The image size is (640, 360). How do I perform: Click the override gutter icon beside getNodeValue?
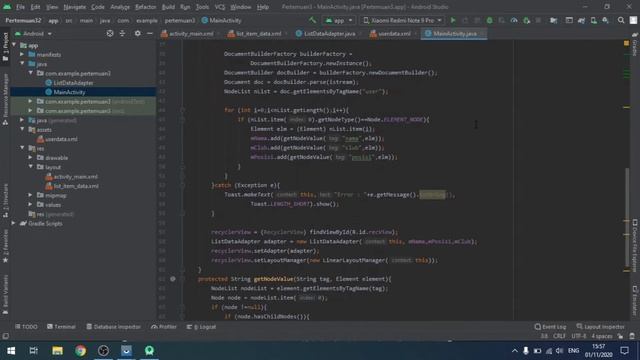173,279
